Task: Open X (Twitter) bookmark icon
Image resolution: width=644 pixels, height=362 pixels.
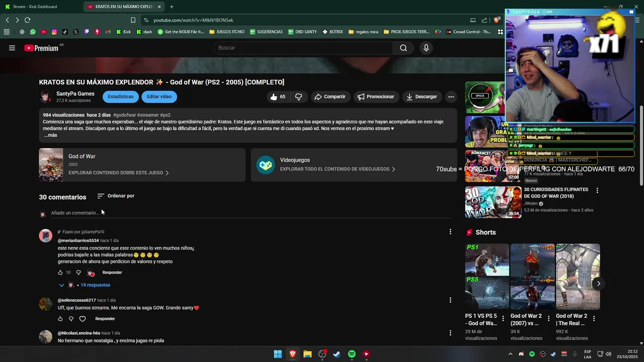Action: [75, 32]
